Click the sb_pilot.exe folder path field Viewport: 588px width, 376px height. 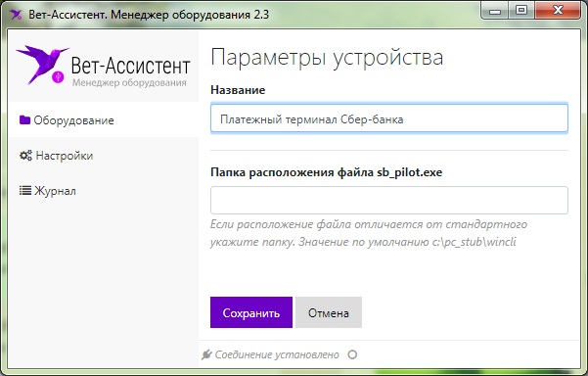388,200
